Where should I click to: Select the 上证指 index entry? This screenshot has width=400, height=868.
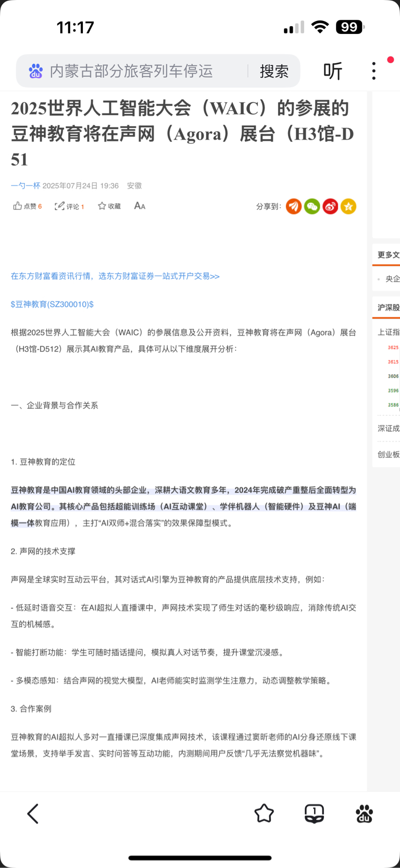[x=389, y=332]
